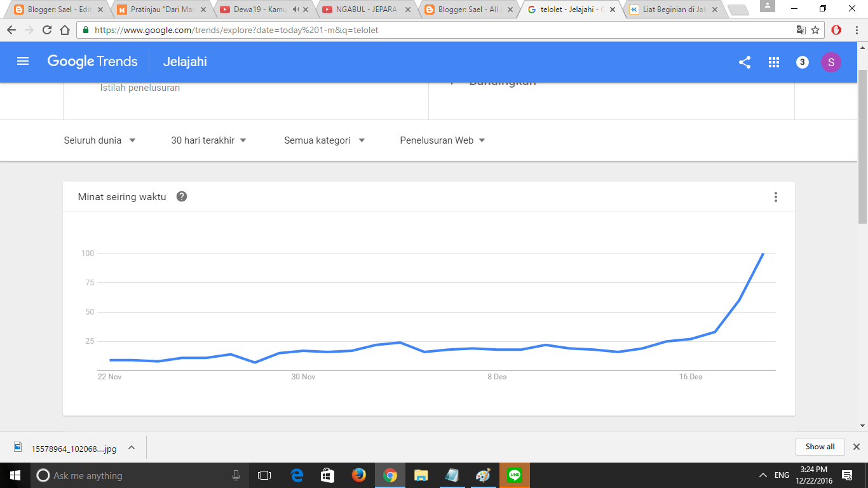Screen dimensions: 868x488
Task: Open the Penelusuran Web dropdown
Action: pyautogui.click(x=442, y=140)
